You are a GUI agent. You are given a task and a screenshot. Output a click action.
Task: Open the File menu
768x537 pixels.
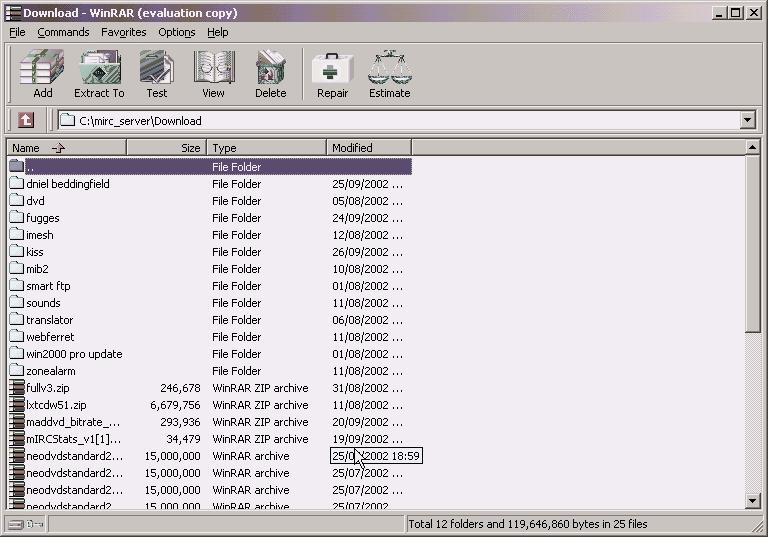17,32
